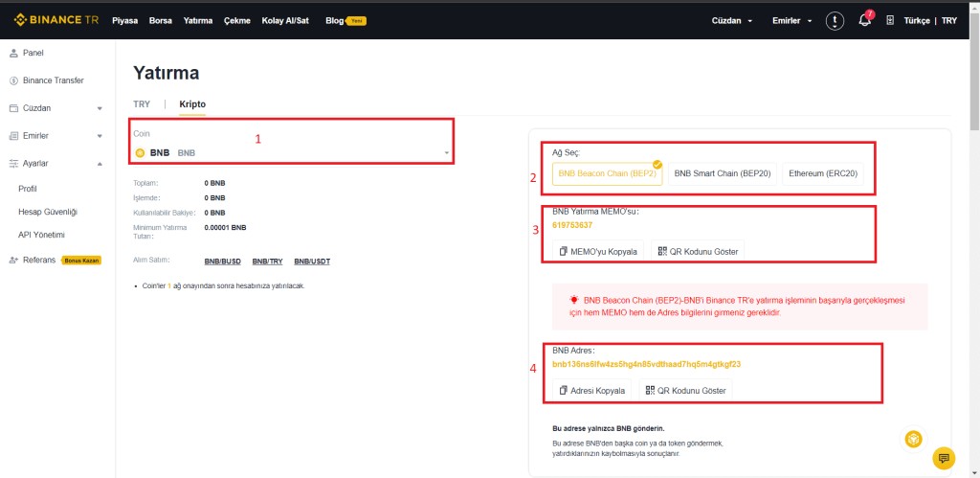
Task: Open Hesap Güvenliği in the sidebar
Action: 48,212
